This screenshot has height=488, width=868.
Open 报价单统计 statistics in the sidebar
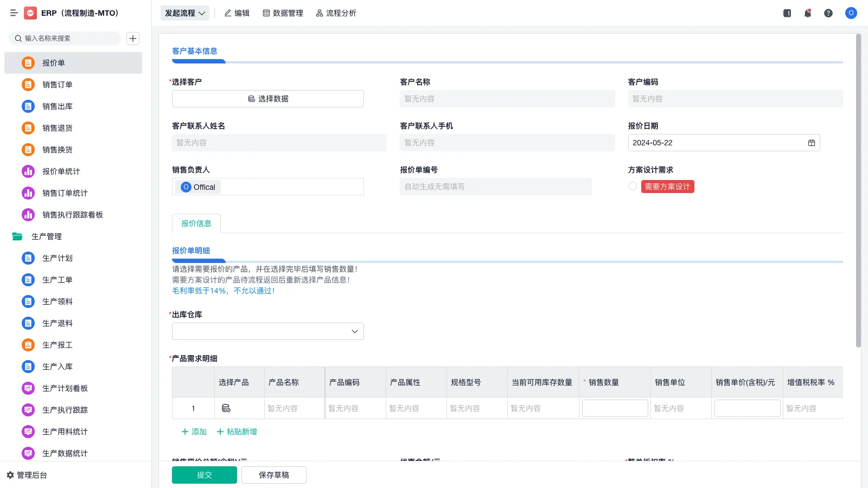61,171
